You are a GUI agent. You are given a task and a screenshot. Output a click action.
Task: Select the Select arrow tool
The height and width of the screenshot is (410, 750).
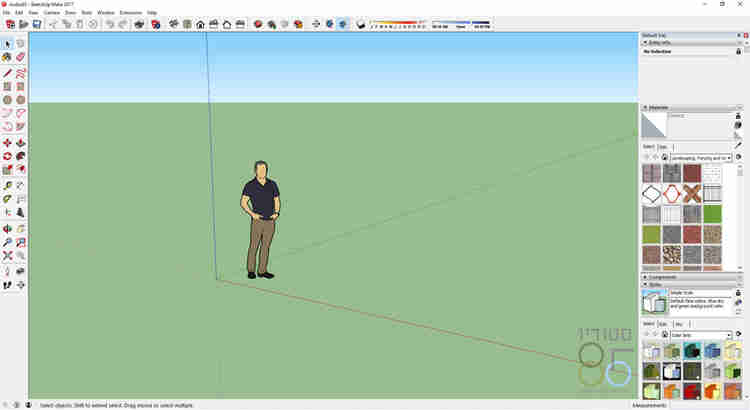pos(7,44)
